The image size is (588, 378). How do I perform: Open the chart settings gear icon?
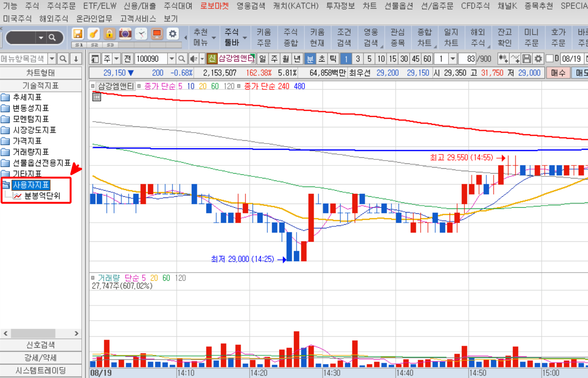(538, 59)
